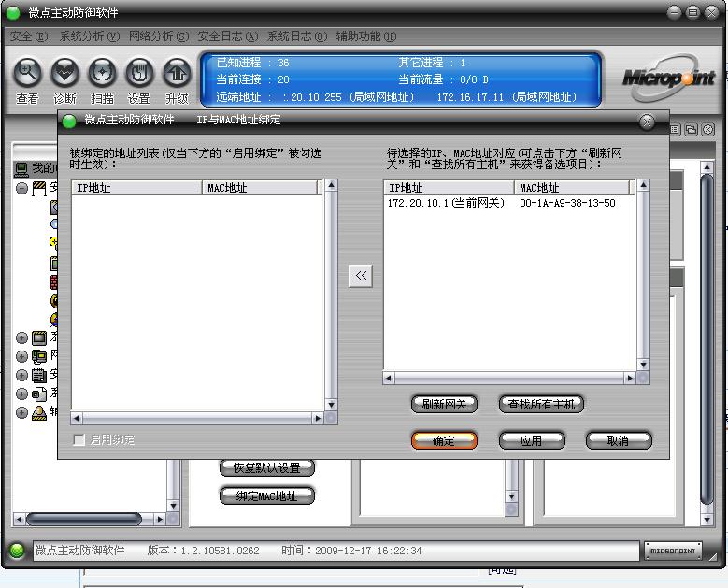Open the 系统分析(V) menu
728x588 pixels.
pyautogui.click(x=90, y=36)
